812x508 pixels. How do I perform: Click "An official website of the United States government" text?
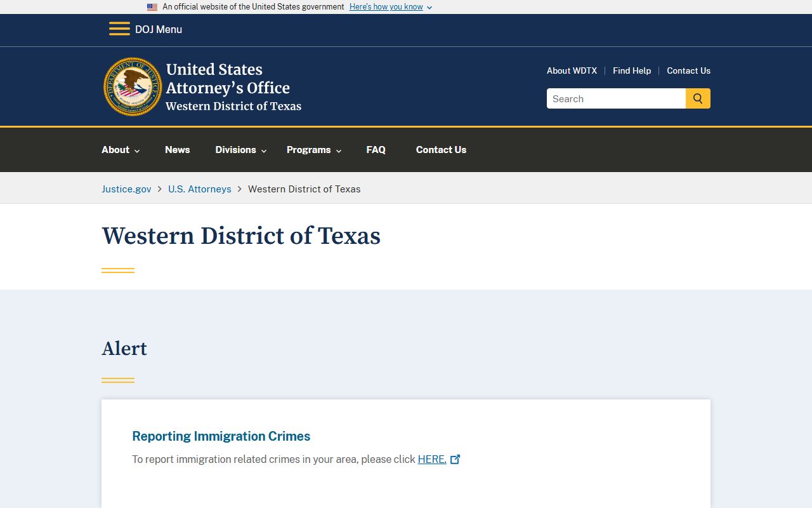253,7
